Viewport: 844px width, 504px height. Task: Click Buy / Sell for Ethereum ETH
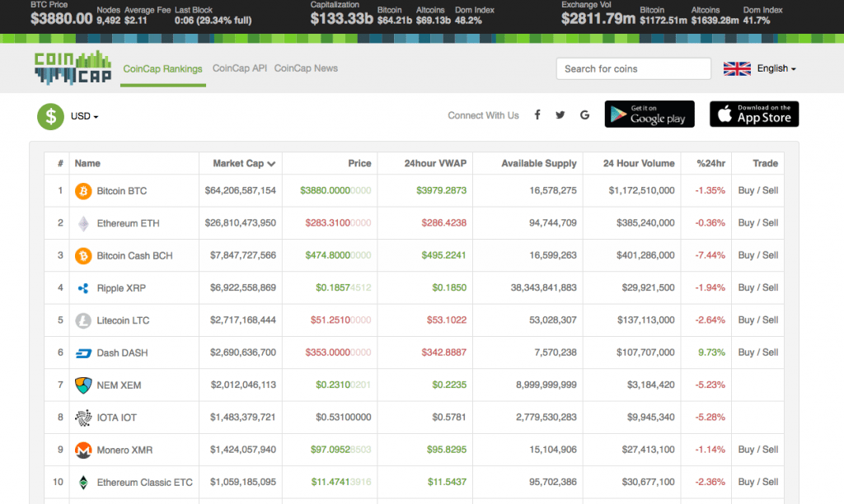(x=758, y=222)
